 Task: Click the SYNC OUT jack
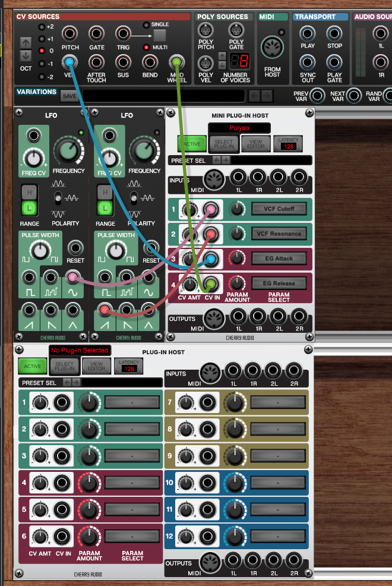click(x=307, y=62)
